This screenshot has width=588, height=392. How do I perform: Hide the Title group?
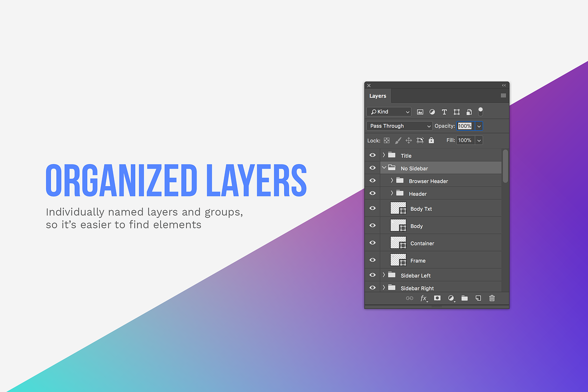click(372, 155)
